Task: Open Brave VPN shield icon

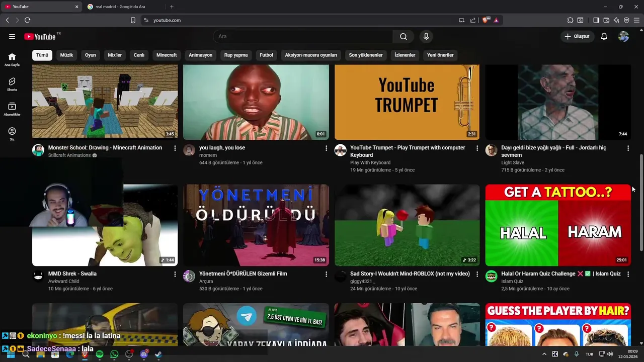Action: tap(626, 20)
